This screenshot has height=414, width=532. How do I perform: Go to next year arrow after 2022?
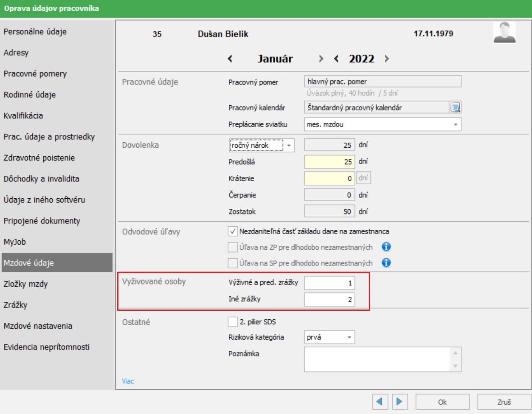[386, 59]
